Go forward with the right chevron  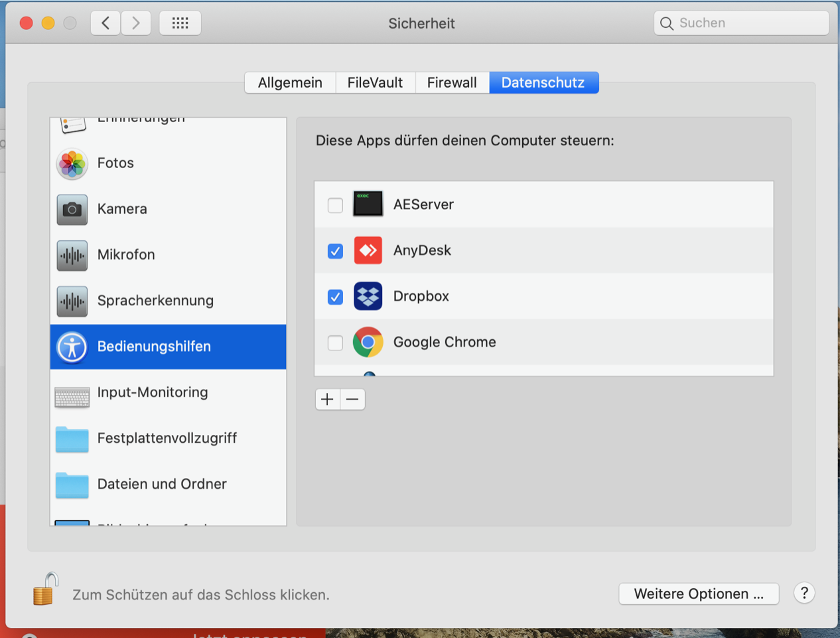click(x=136, y=23)
